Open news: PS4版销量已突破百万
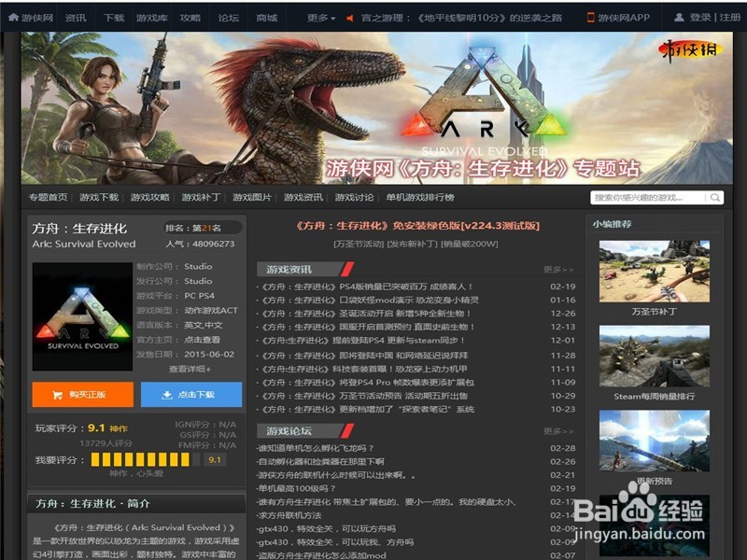Viewport: 747px width, 560px height. (x=367, y=287)
